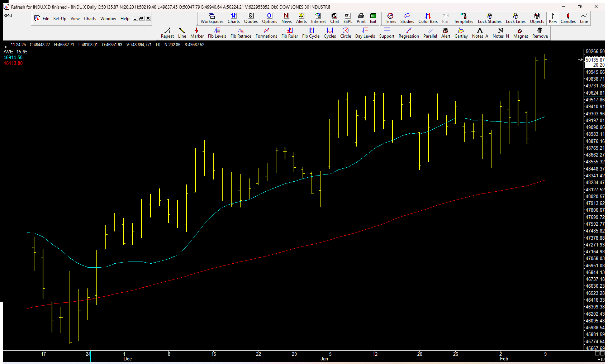Open the Window menu

point(108,19)
